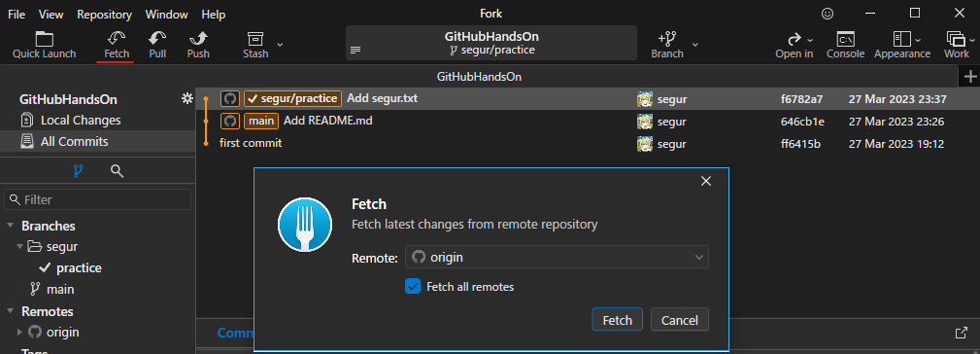Click the Cancel button in dialog
The image size is (980, 354).
tap(679, 320)
